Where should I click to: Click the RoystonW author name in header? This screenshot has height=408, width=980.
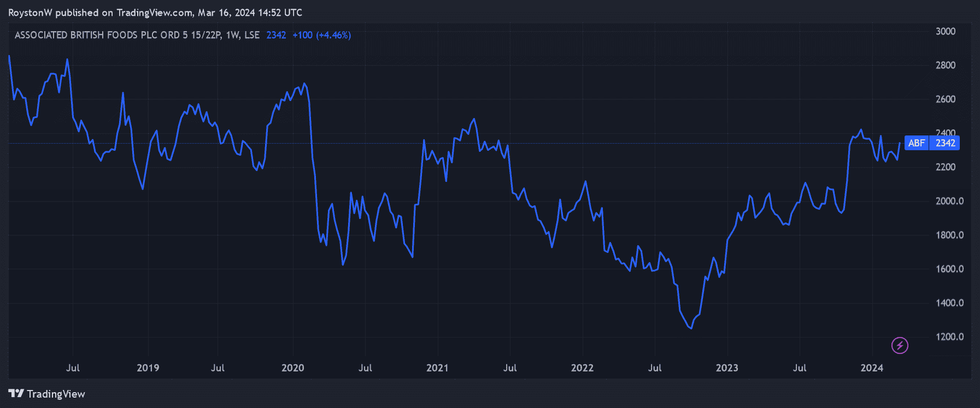click(x=30, y=13)
